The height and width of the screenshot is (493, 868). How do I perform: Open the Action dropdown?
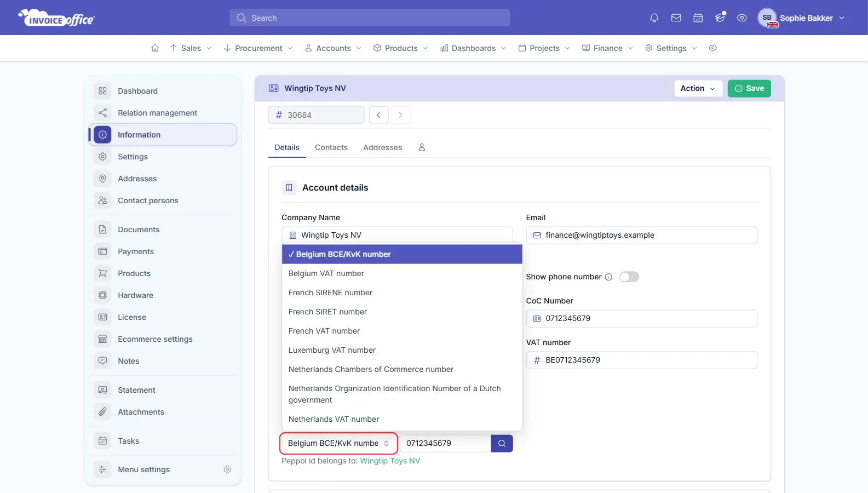tap(698, 88)
